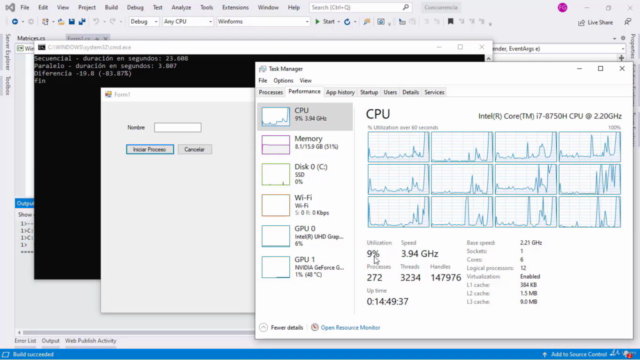Open the Winforms startup project dropdown
The width and height of the screenshot is (640, 360).
[263, 22]
